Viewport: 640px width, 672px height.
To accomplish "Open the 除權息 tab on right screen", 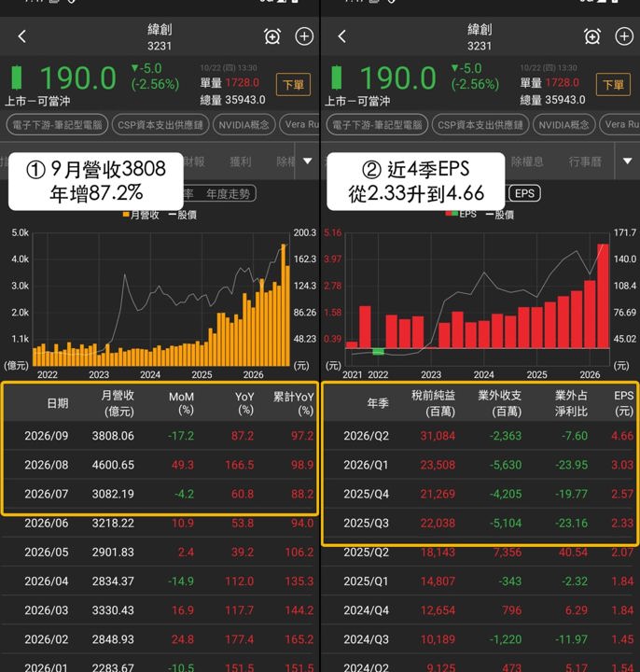I will (x=527, y=161).
